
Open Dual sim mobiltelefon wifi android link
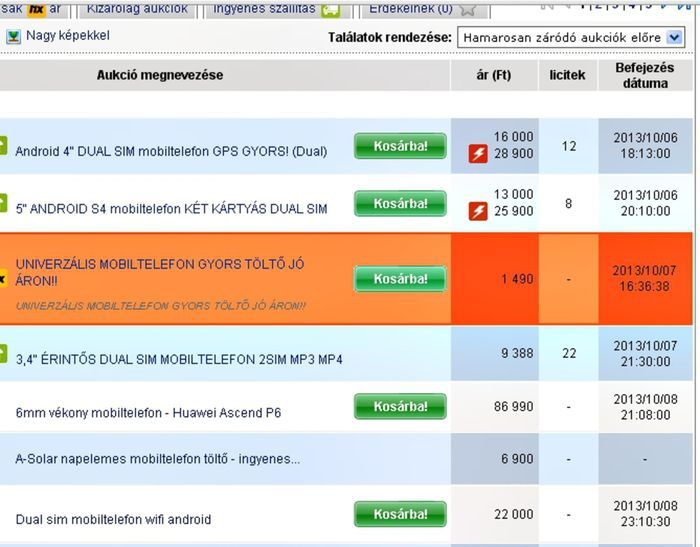pyautogui.click(x=113, y=519)
